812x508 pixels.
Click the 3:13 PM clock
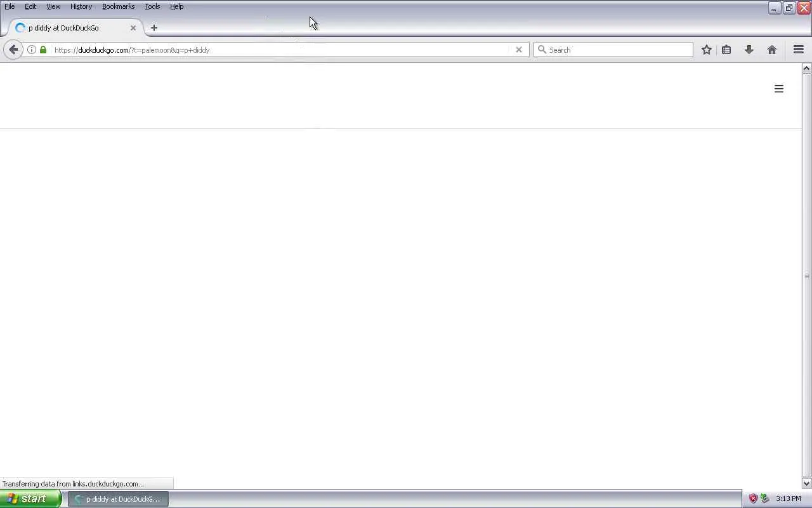click(x=788, y=499)
